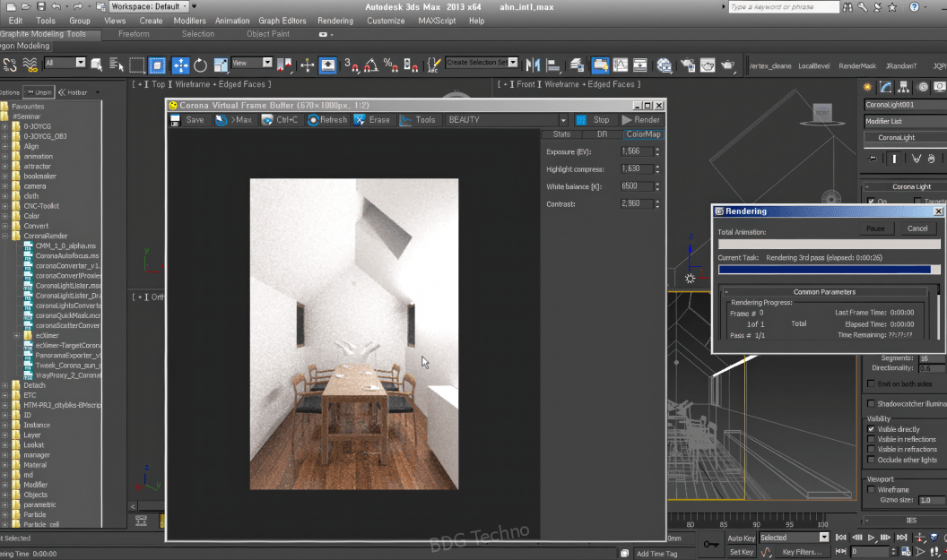Play the animation in timeline controls
The height and width of the screenshot is (560, 947).
click(x=871, y=537)
